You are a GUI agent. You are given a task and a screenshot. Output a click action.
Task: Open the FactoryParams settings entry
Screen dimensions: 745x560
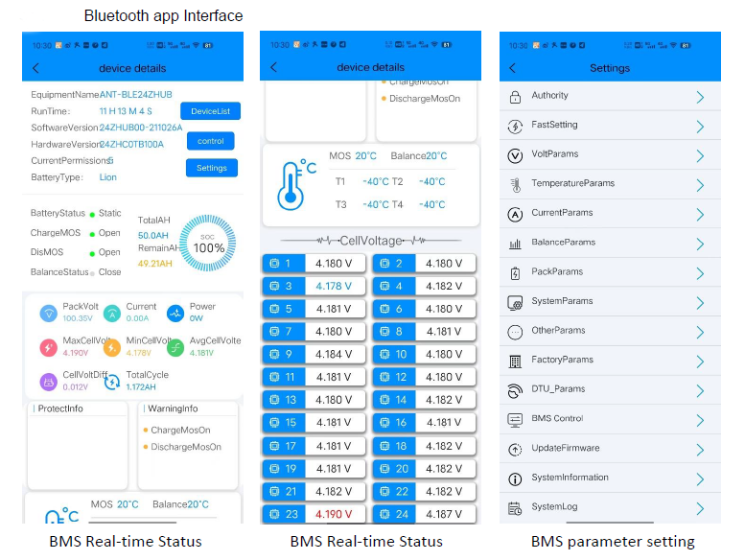pyautogui.click(x=610, y=361)
